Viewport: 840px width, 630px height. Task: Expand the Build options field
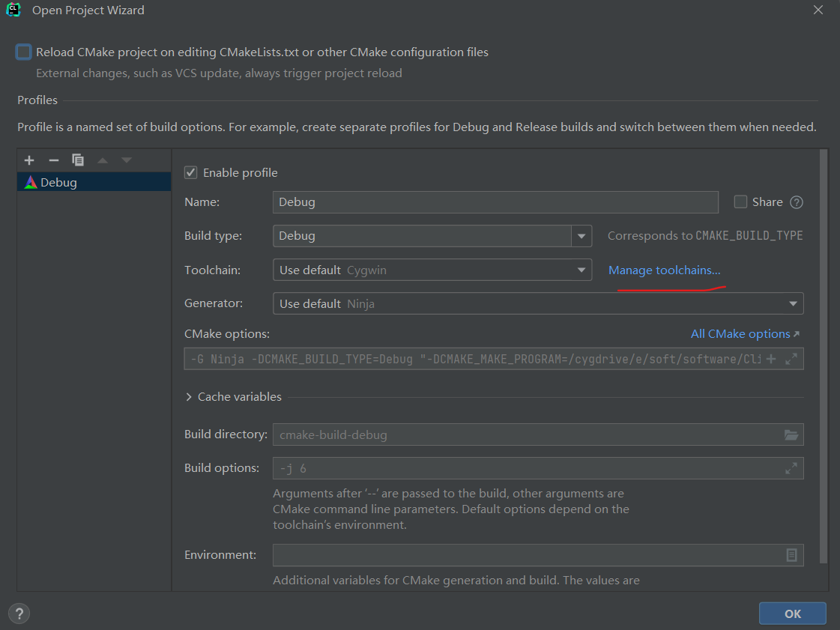tap(791, 468)
